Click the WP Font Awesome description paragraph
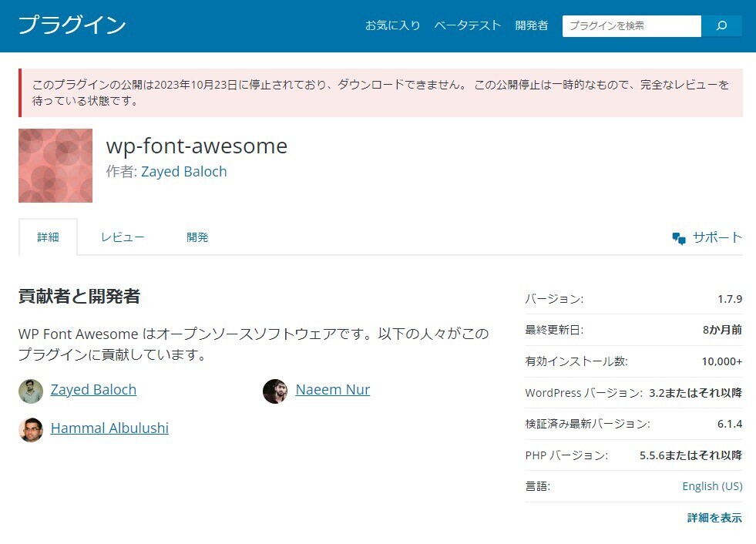Screen dimensions: 756x544 (254, 344)
